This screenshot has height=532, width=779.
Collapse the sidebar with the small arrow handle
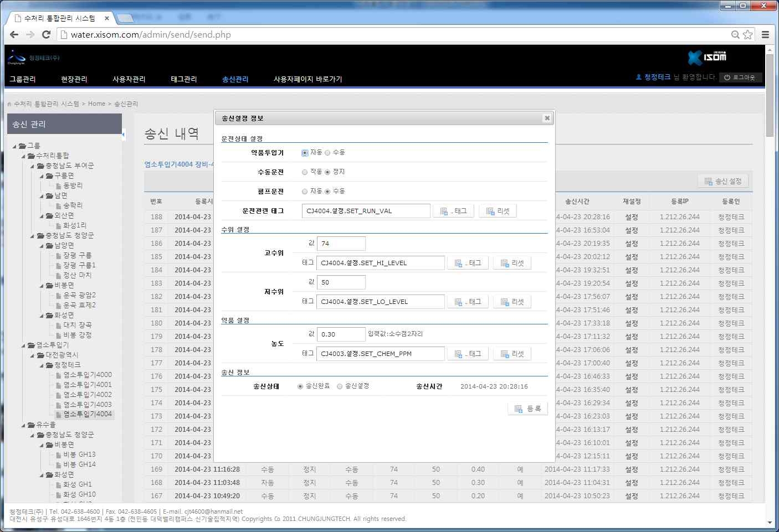point(124,134)
